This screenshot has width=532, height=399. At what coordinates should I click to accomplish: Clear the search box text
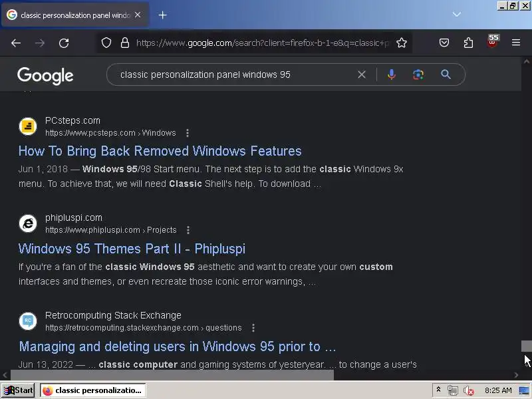tap(362, 74)
